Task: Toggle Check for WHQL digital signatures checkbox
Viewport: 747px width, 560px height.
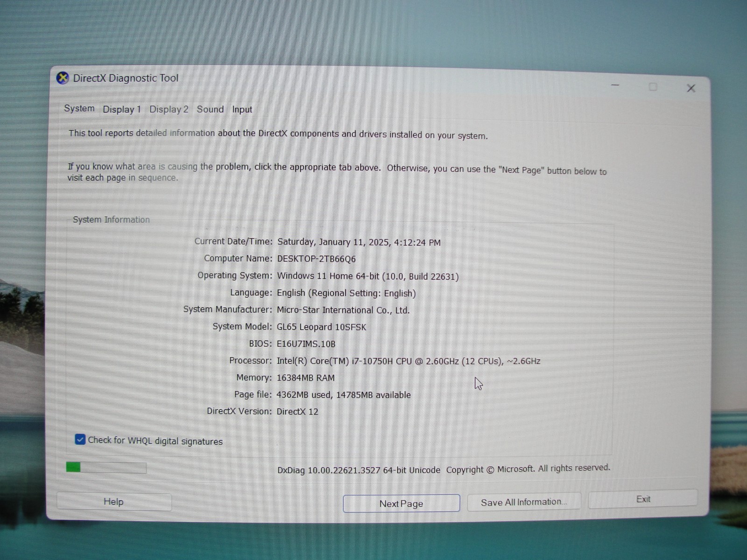Action: 80,440
